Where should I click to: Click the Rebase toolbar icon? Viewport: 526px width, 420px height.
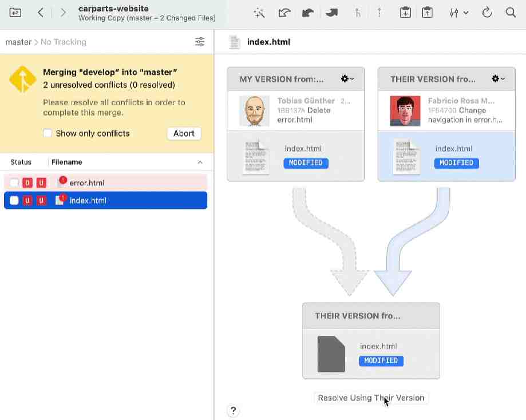pyautogui.click(x=379, y=13)
